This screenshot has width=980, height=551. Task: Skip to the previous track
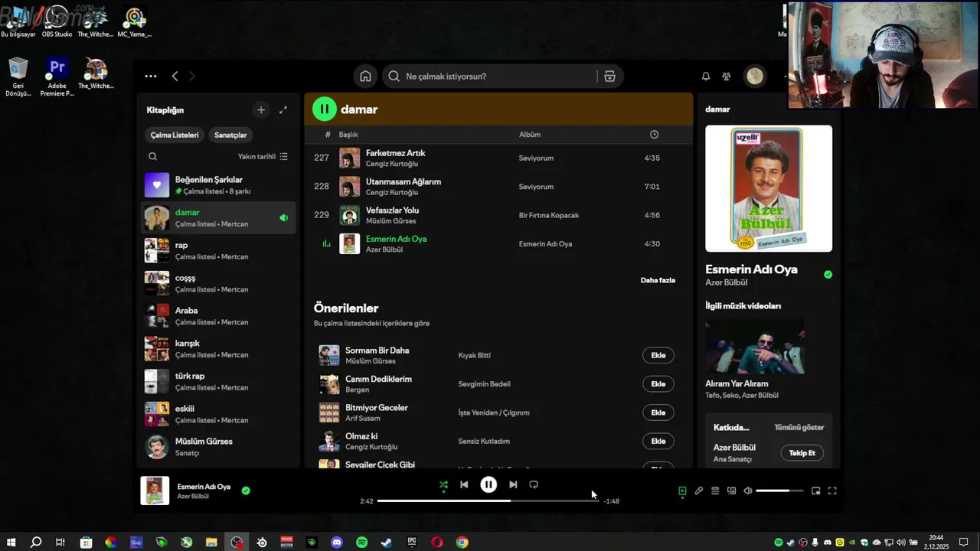pyautogui.click(x=464, y=484)
